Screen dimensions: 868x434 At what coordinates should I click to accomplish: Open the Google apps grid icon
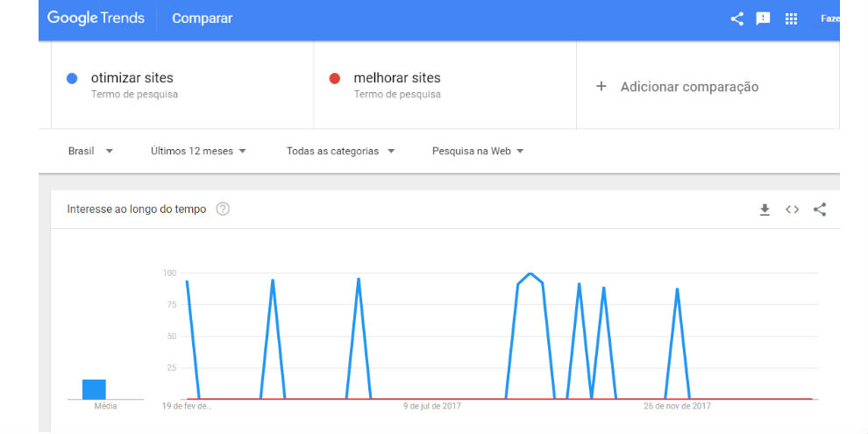tap(791, 18)
